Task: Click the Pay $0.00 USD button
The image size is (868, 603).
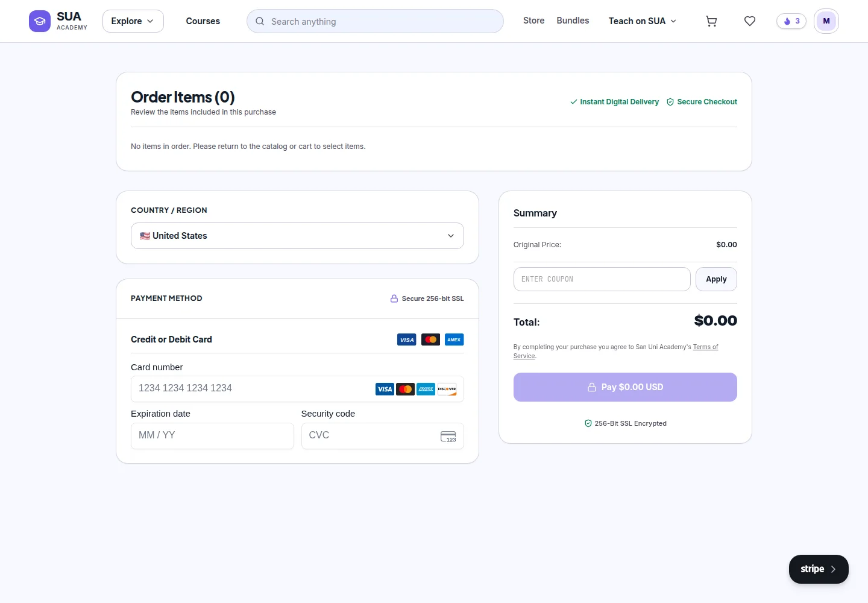Action: 625,387
